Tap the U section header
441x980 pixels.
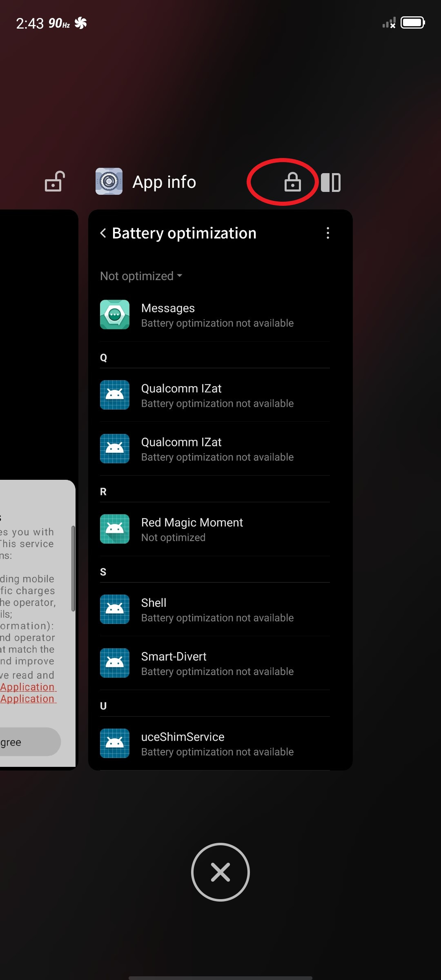(103, 706)
